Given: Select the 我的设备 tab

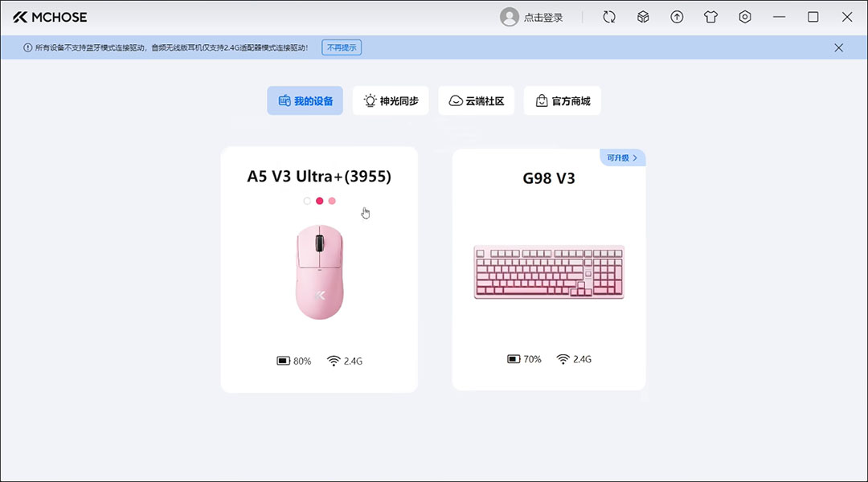Looking at the screenshot, I should 305,100.
